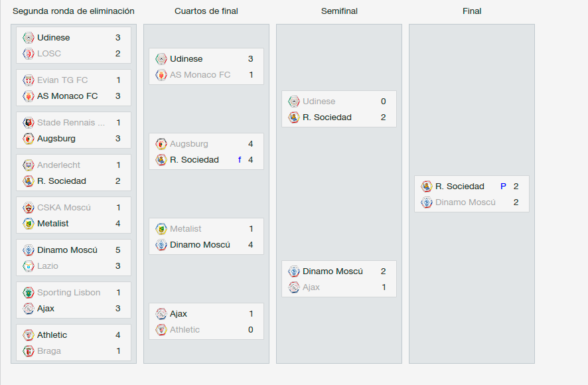The height and width of the screenshot is (385, 588).
Task: Select Athletic in second elimination round
Action: click(52, 335)
